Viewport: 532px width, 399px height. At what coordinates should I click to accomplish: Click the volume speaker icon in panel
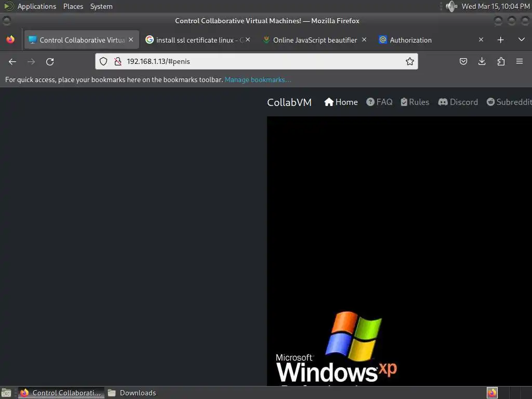click(451, 6)
